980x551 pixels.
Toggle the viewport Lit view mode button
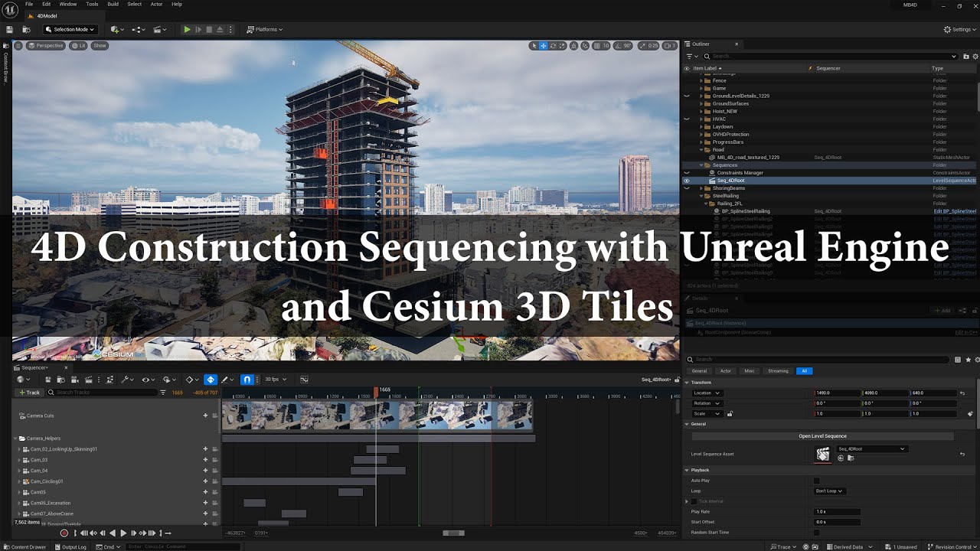[x=79, y=46]
